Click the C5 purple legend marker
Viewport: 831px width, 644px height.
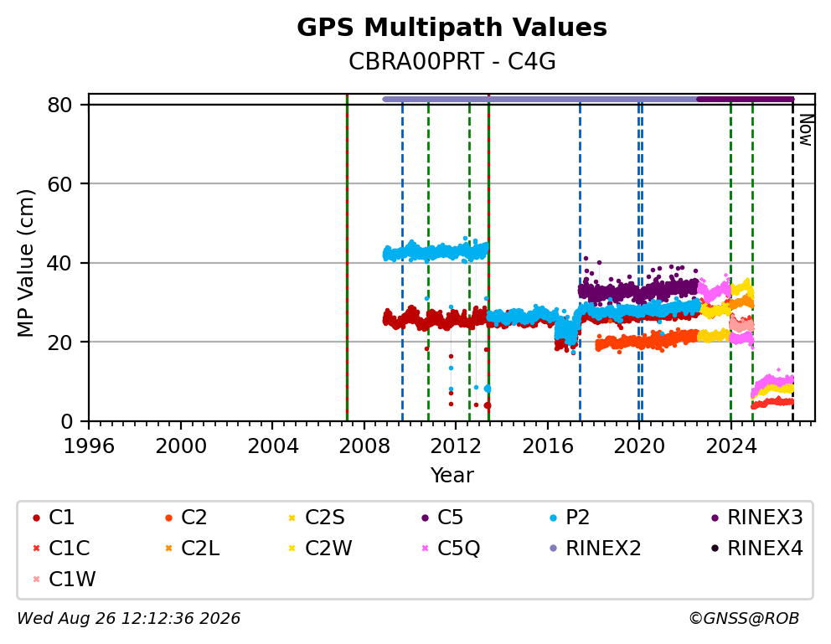[x=425, y=518]
